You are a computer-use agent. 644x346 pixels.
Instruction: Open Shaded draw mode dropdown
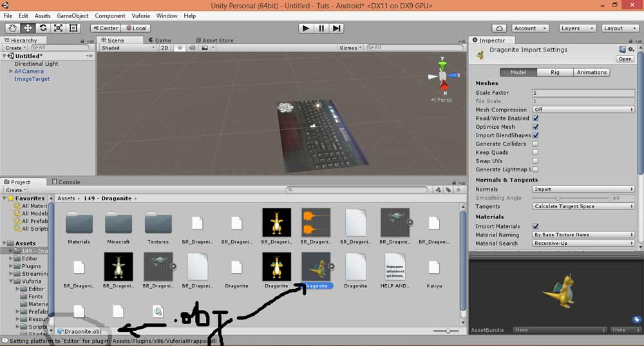(x=128, y=48)
